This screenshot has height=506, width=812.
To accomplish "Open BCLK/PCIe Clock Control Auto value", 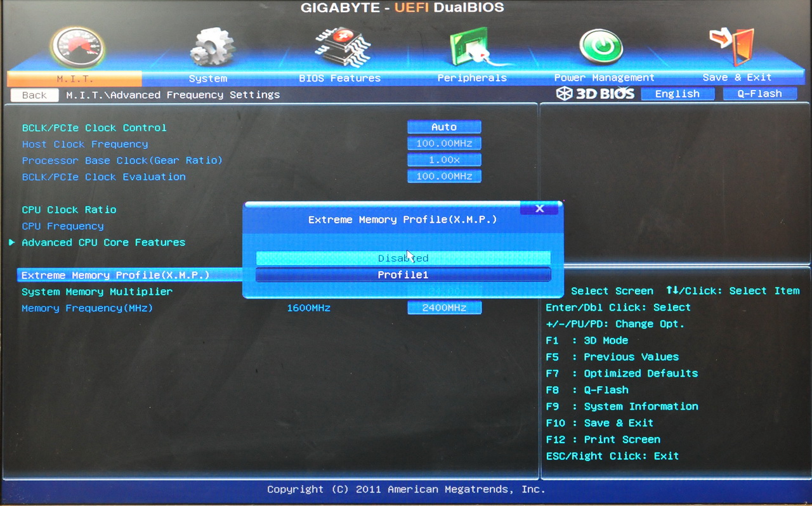I will point(444,127).
